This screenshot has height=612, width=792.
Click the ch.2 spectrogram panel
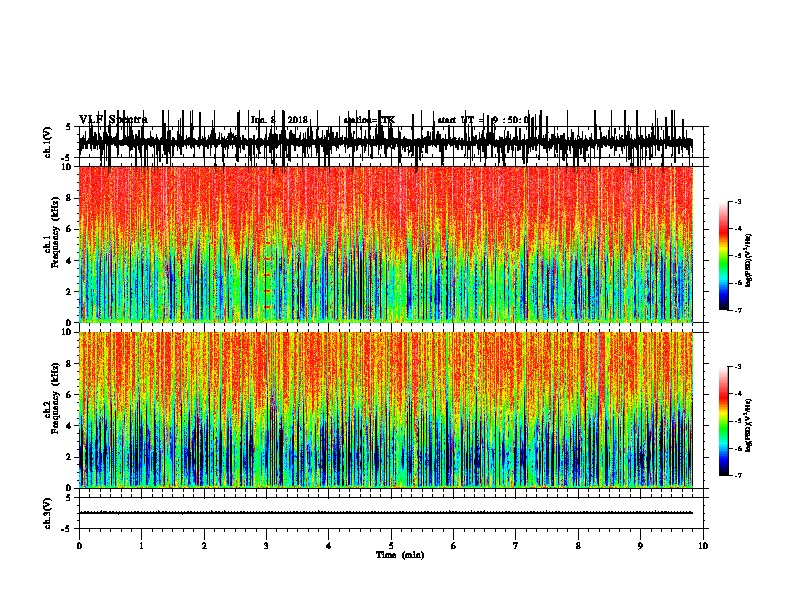pyautogui.click(x=386, y=410)
